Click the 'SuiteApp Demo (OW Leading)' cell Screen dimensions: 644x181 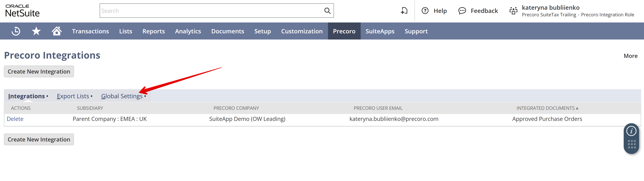(247, 119)
